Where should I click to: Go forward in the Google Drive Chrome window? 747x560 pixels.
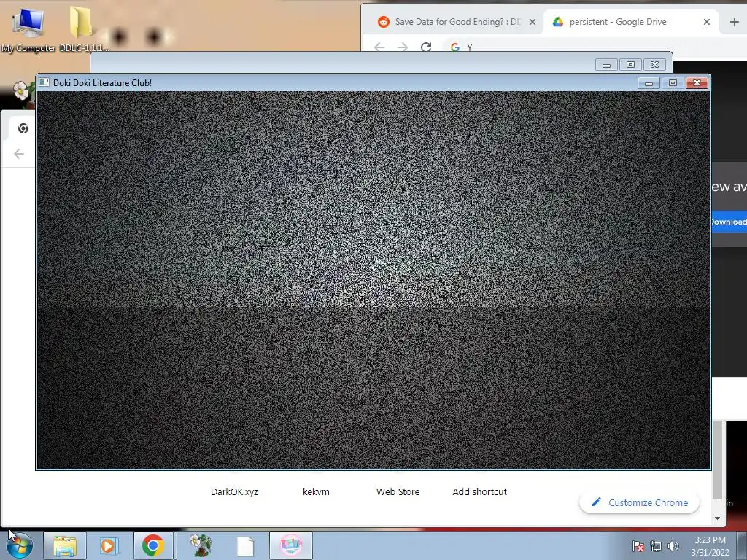pyautogui.click(x=403, y=47)
